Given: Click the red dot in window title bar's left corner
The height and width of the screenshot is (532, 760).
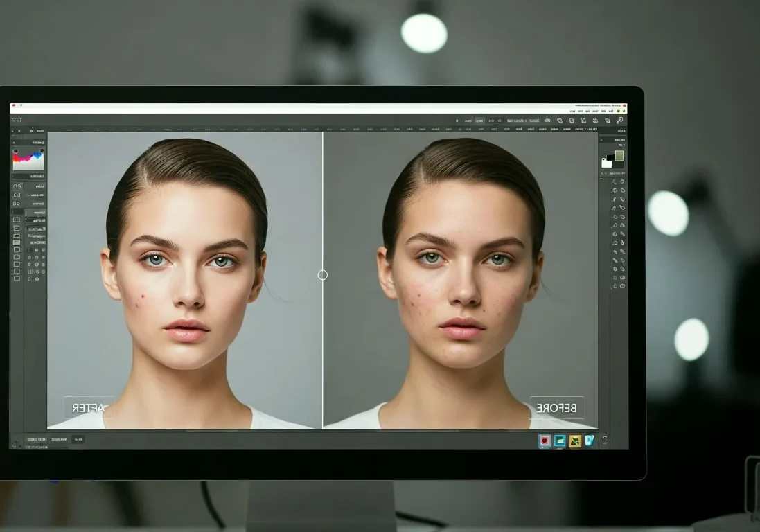Looking at the screenshot, I should tap(14, 105).
